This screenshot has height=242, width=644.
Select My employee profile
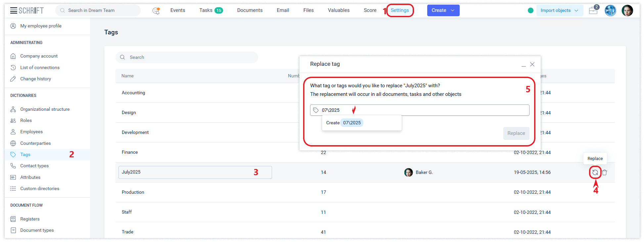(41, 26)
